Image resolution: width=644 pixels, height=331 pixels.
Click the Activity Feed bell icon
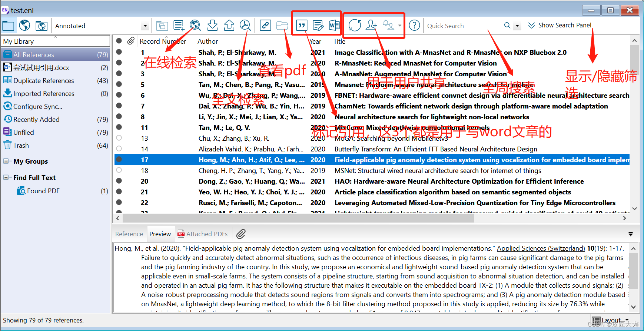pos(388,25)
